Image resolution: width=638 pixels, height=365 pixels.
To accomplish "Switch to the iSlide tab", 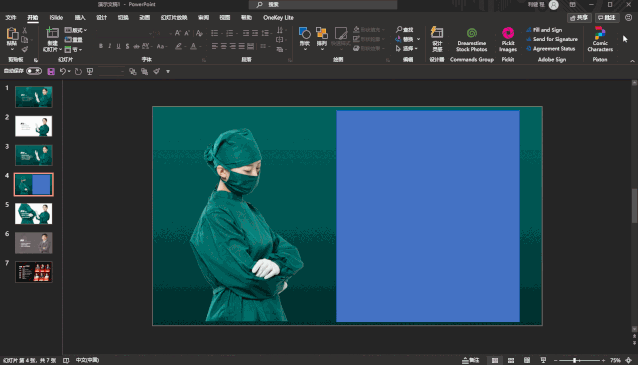I will point(56,17).
